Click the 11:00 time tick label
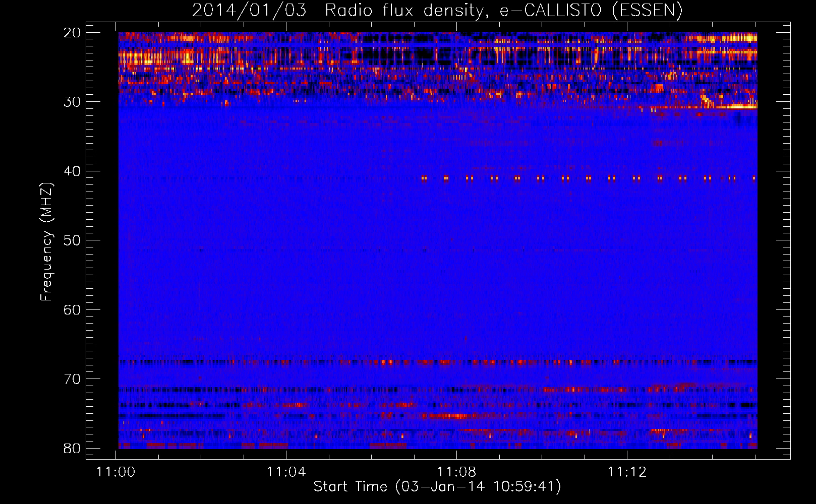This screenshot has height=504, width=816. click(x=116, y=472)
